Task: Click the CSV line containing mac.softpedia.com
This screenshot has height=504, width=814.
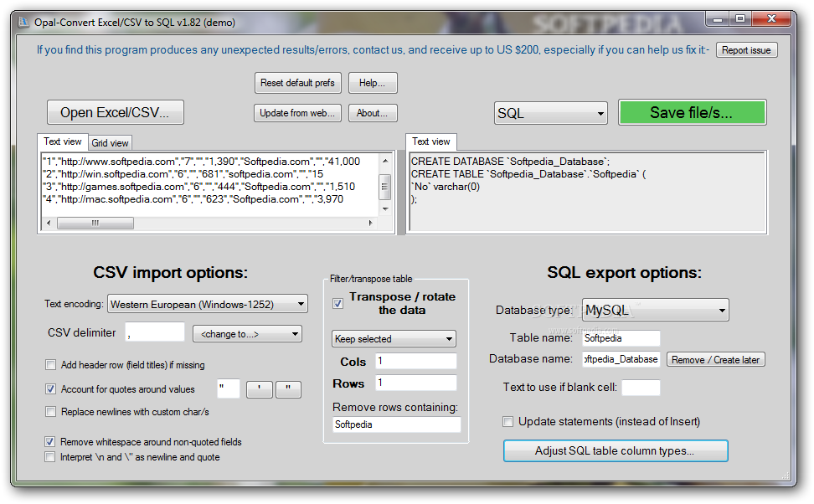Action: point(193,198)
